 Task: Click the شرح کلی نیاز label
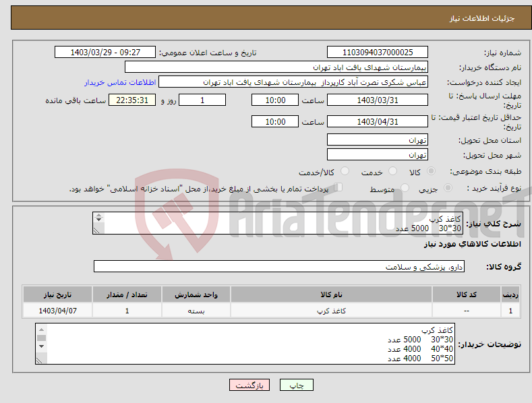[494, 224]
